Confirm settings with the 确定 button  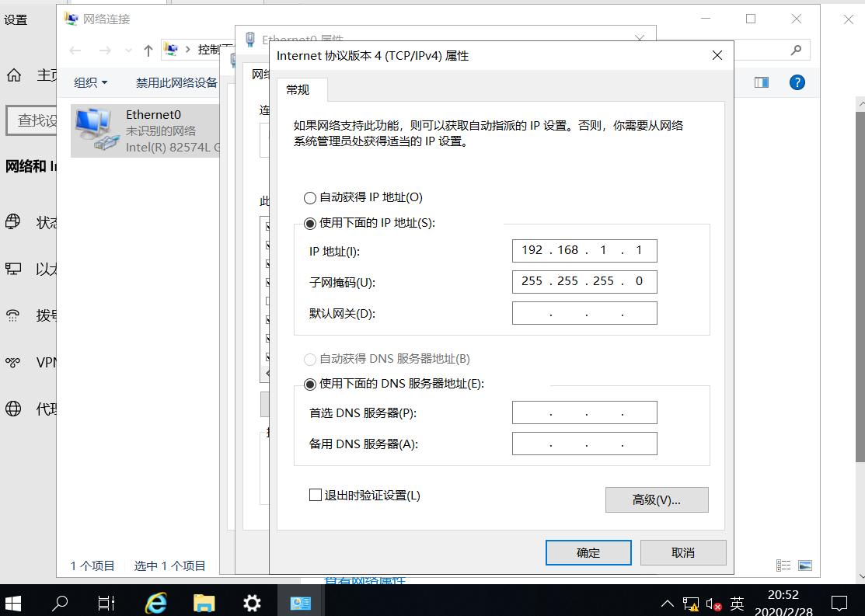pos(588,552)
